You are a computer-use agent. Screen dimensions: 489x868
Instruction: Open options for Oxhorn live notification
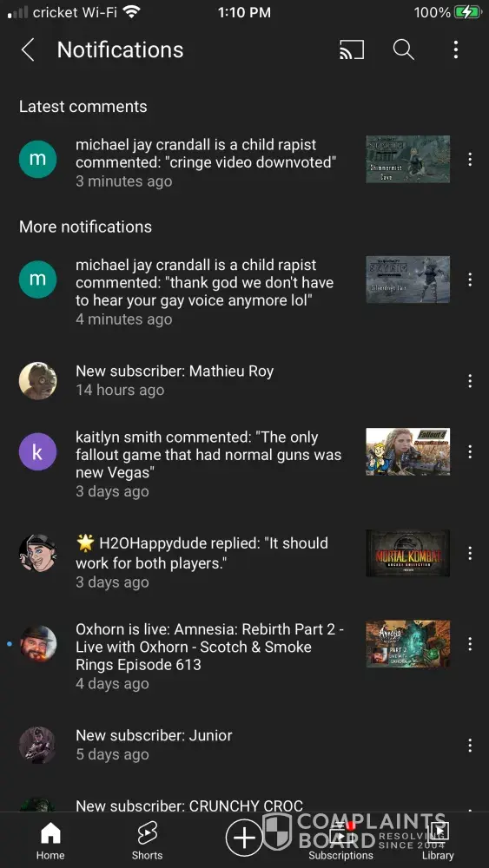(470, 644)
